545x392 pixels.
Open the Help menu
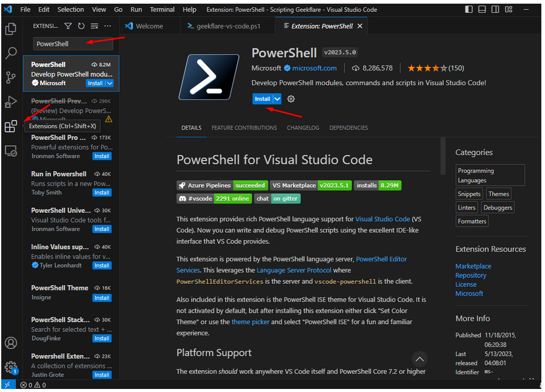189,9
